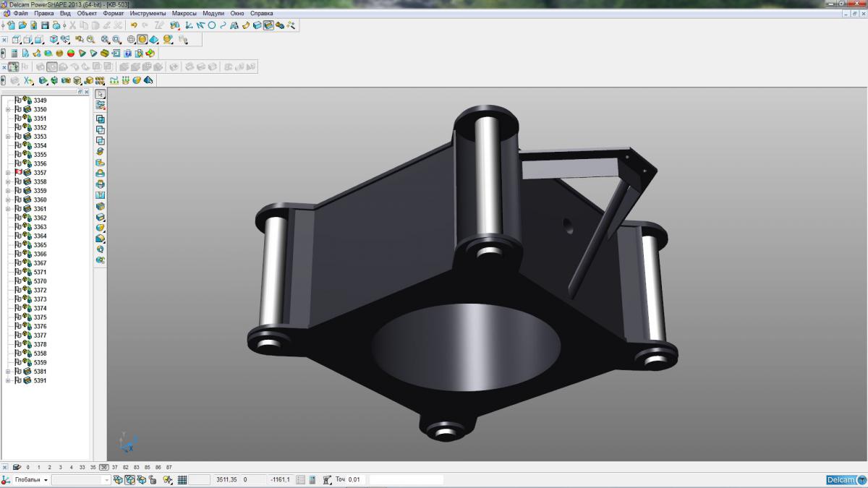868x488 pixels.
Task: Select the line drawing tool icon
Action: coord(200,25)
